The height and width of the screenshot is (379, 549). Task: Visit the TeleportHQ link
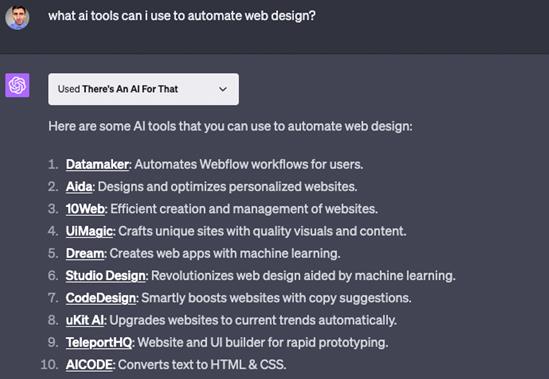(99, 343)
